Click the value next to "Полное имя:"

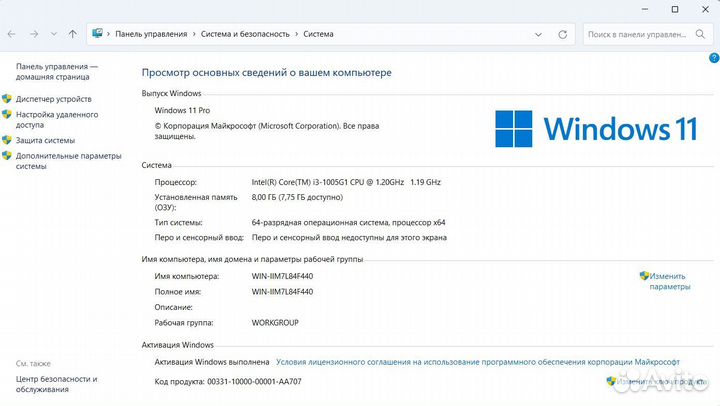(282, 292)
